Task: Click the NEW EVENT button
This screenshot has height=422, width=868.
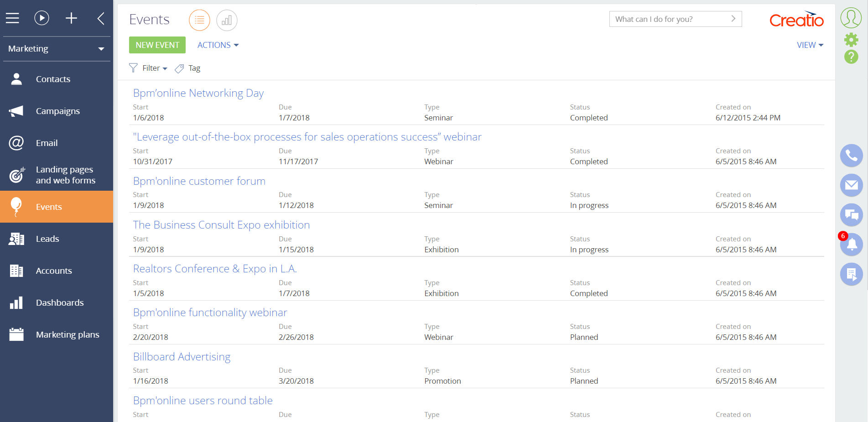Action: pyautogui.click(x=157, y=45)
